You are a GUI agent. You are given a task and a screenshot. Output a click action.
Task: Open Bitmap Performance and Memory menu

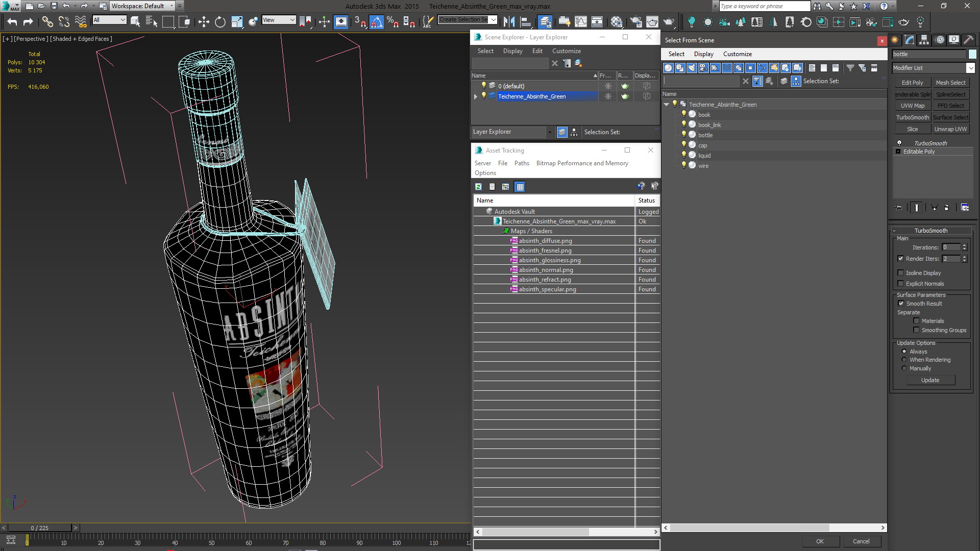[x=582, y=163]
